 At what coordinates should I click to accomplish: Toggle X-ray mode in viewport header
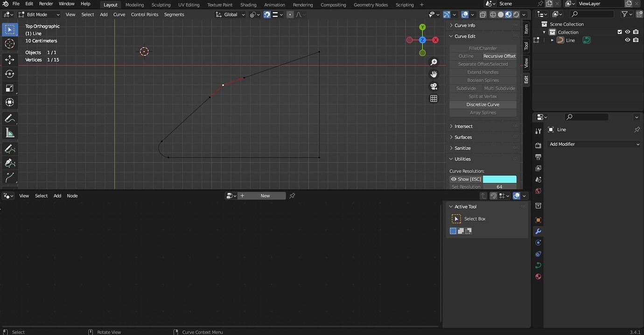pos(483,14)
